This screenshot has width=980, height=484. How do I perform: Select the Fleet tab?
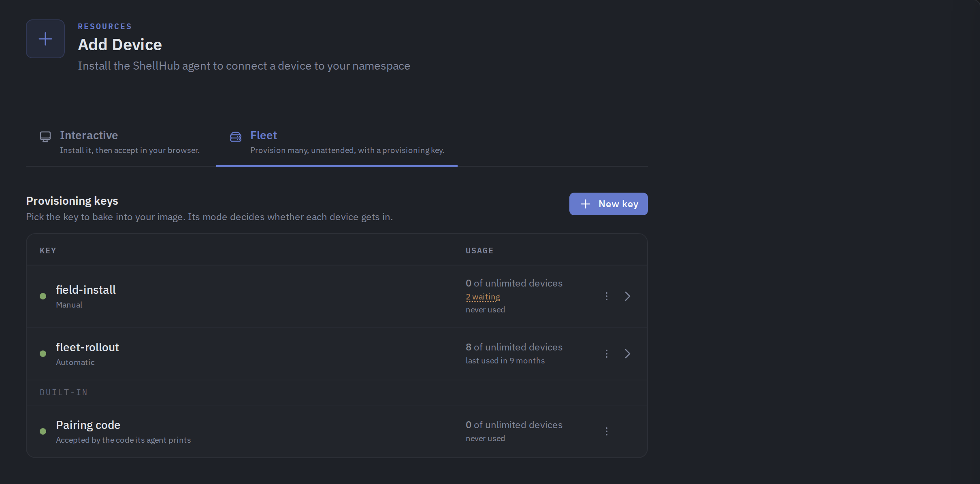[x=337, y=142]
